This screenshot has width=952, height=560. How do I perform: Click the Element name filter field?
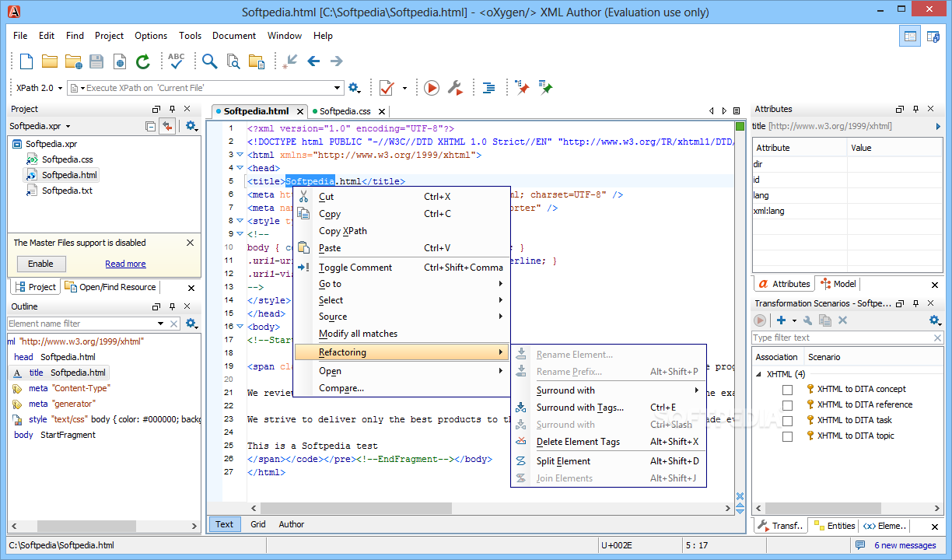click(82, 324)
